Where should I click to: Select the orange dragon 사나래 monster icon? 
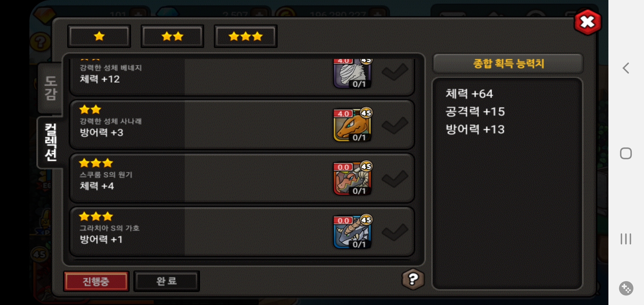coord(352,125)
